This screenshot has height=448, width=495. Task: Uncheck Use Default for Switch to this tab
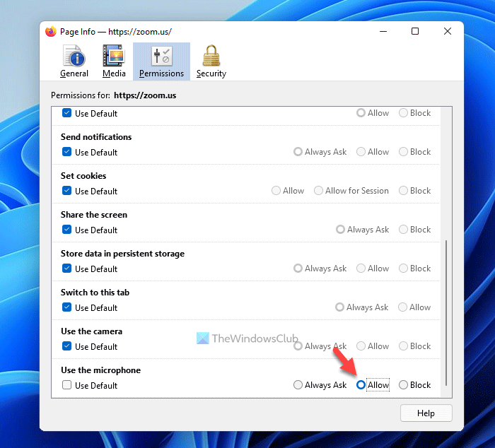(66, 307)
